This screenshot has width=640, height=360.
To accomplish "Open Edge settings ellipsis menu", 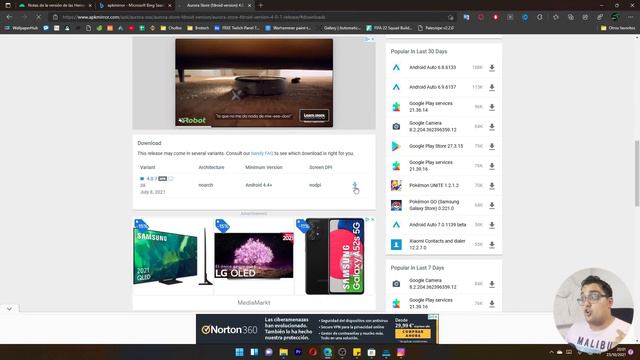I will (x=631, y=17).
